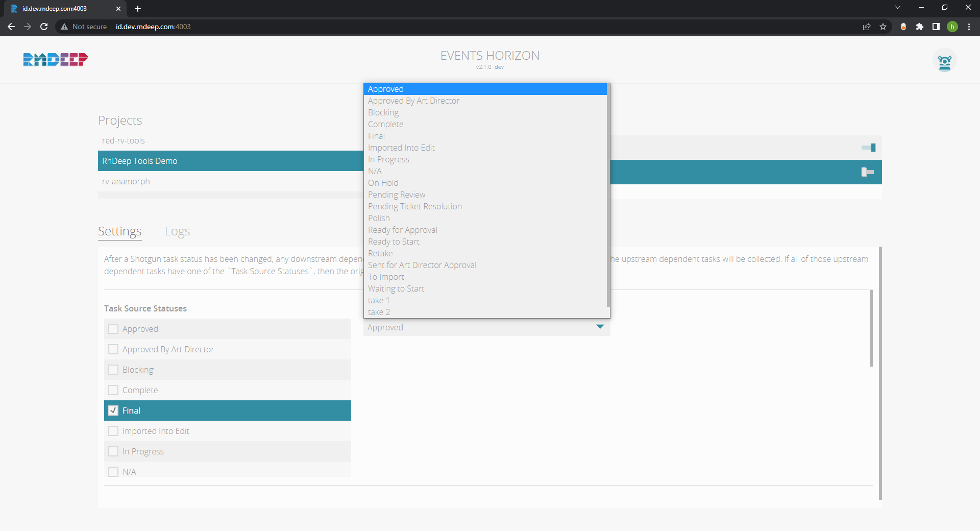
Task: Bookmark this page with the star icon
Action: point(883,27)
